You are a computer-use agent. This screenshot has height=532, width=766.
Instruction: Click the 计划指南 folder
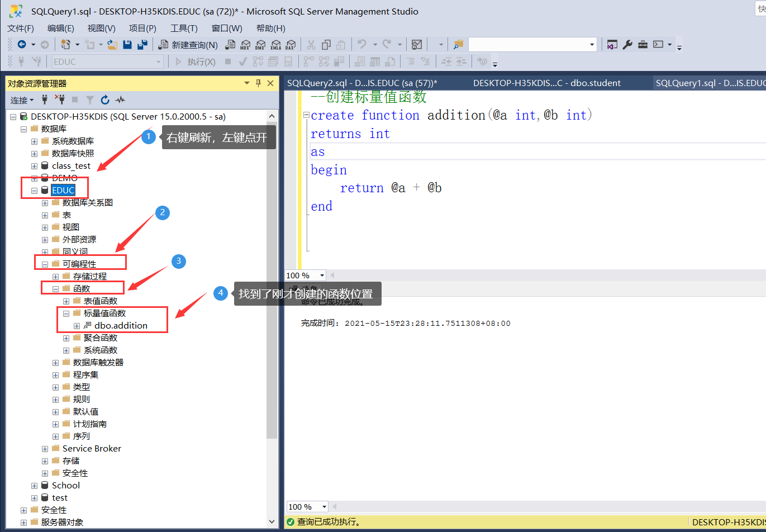click(90, 424)
